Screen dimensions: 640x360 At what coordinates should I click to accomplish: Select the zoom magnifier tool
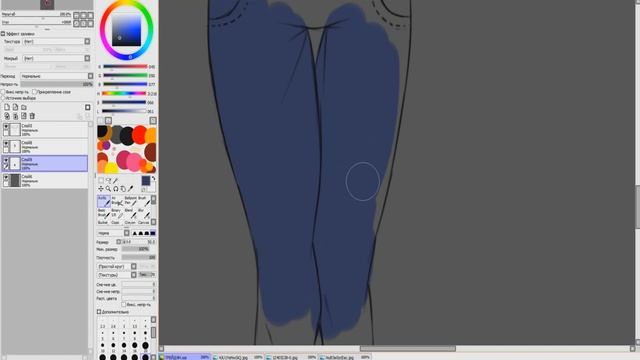pos(108,189)
